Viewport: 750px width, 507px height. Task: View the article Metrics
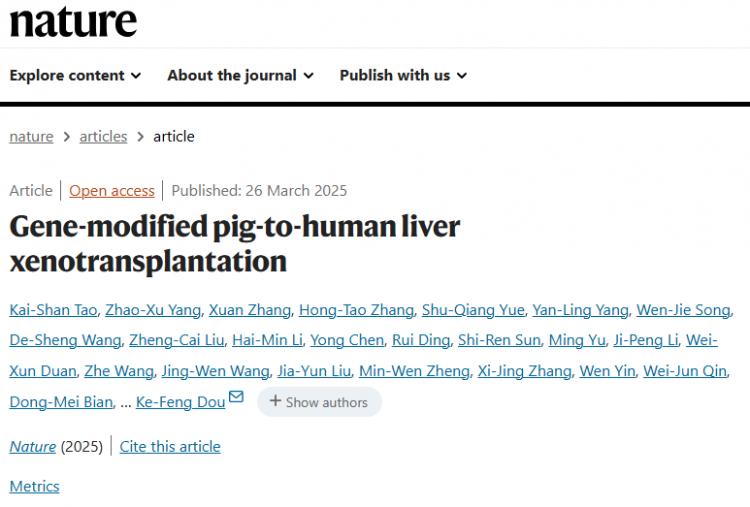(x=34, y=486)
